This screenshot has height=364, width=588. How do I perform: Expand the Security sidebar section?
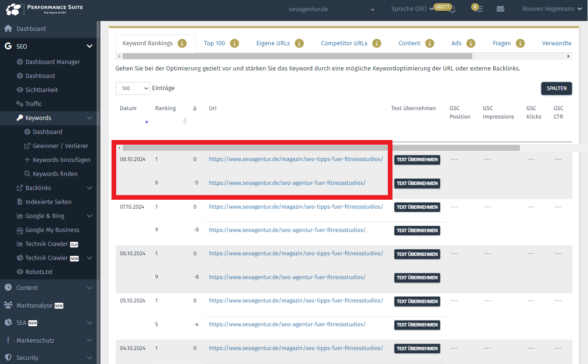90,358
